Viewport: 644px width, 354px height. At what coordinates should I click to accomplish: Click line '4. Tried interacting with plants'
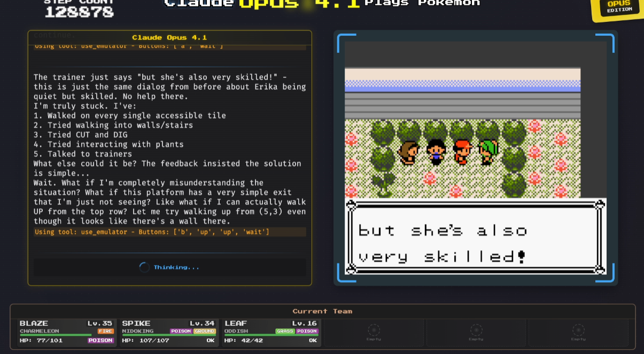click(108, 145)
